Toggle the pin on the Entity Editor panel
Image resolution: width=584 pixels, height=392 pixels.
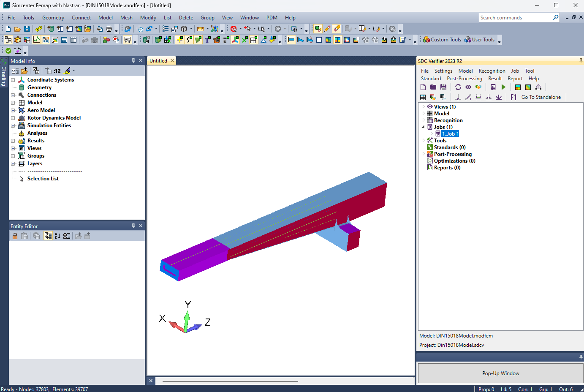tap(133, 226)
